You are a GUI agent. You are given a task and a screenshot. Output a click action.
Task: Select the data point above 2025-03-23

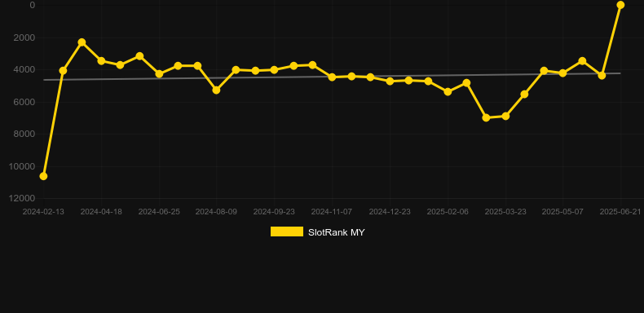(505, 117)
